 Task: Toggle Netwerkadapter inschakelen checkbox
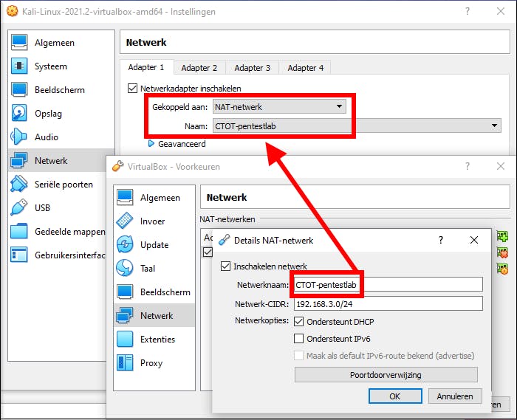(x=132, y=89)
